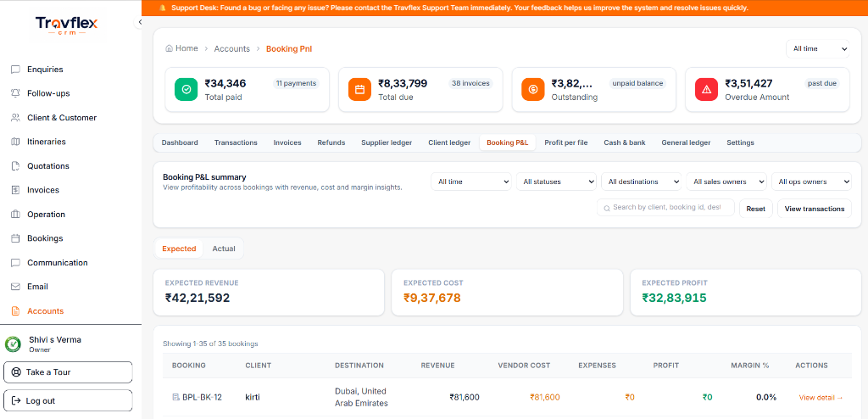Viewport: 868px width, 419px height.
Task: Click the Enquiries chat icon in sidebar
Action: [15, 70]
